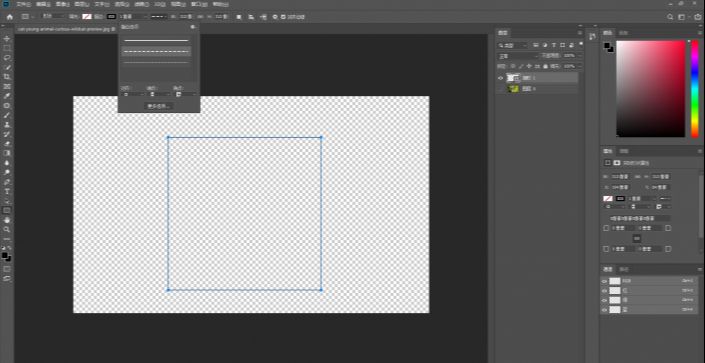Screen dimensions: 705x363
Task: Open the stroke options popup gear menu
Action: click(193, 27)
